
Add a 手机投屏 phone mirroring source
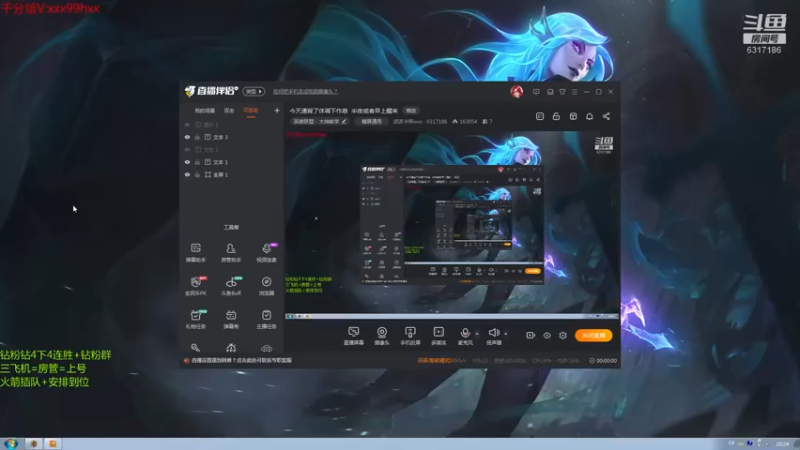pos(410,336)
